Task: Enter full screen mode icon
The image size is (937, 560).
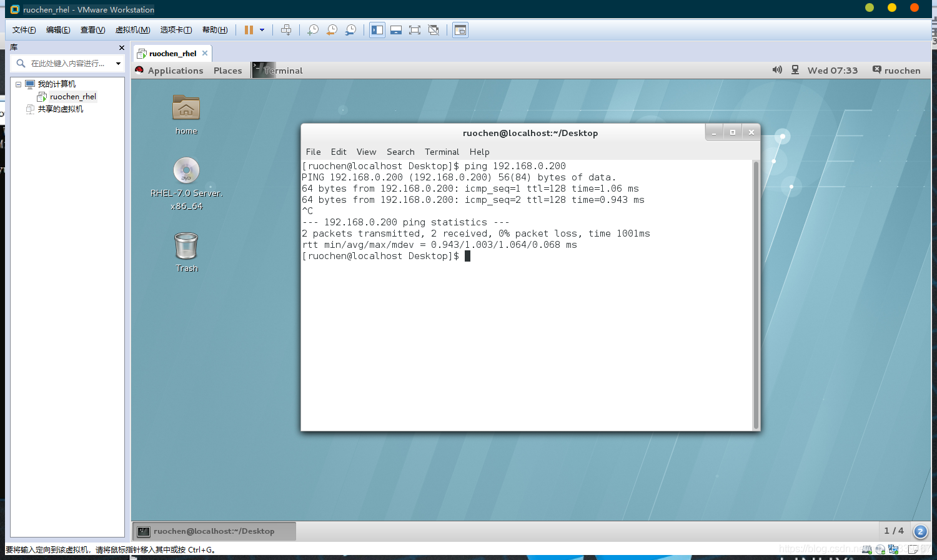Action: pos(415,30)
